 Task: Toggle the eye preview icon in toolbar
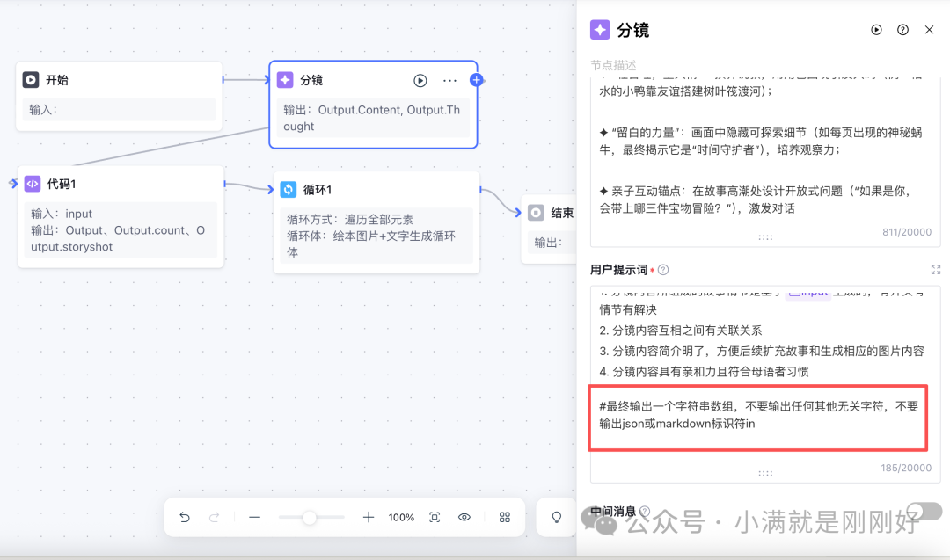click(x=464, y=517)
